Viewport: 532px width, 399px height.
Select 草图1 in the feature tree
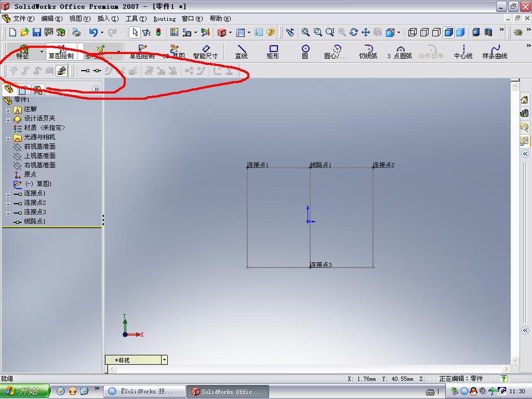pos(39,184)
